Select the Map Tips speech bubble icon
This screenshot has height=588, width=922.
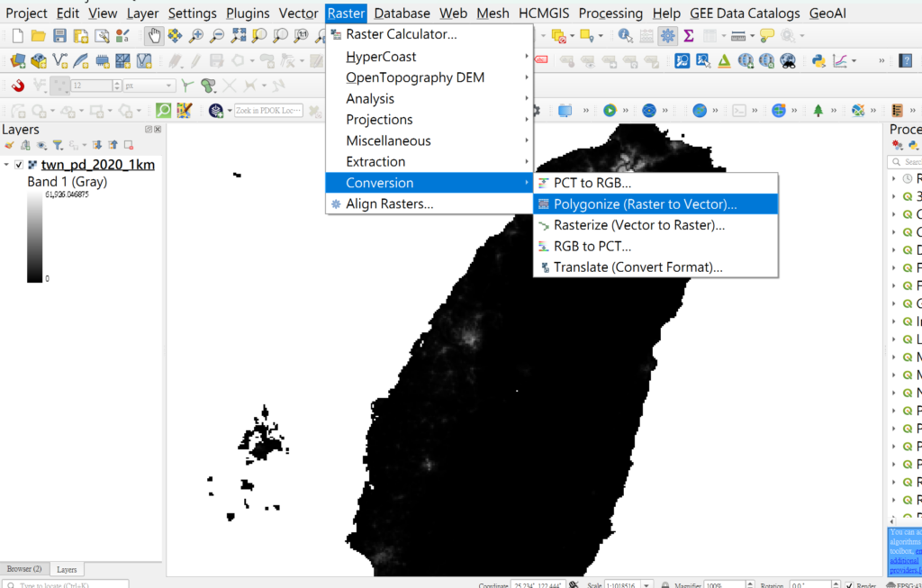[767, 36]
